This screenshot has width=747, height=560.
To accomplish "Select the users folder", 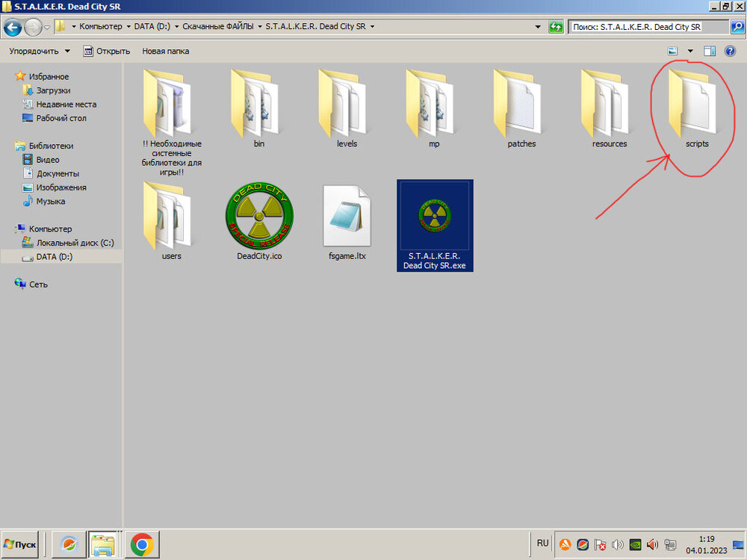I will 171,222.
